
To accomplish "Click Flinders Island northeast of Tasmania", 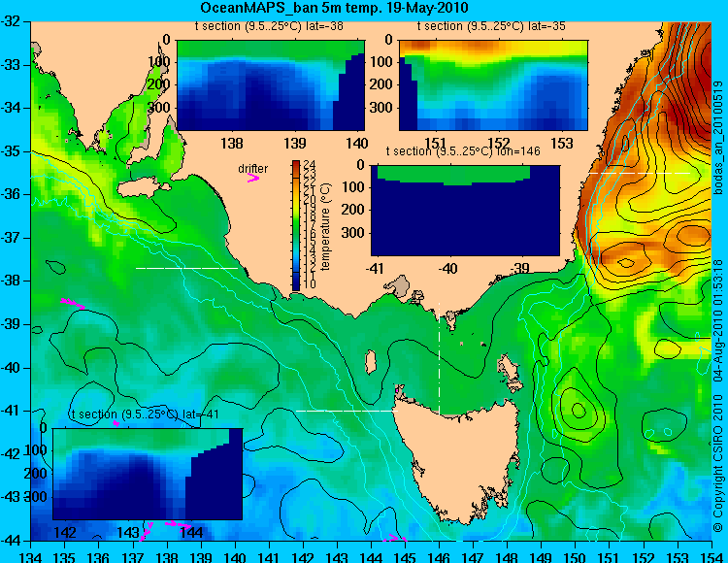I will pos(509,368).
